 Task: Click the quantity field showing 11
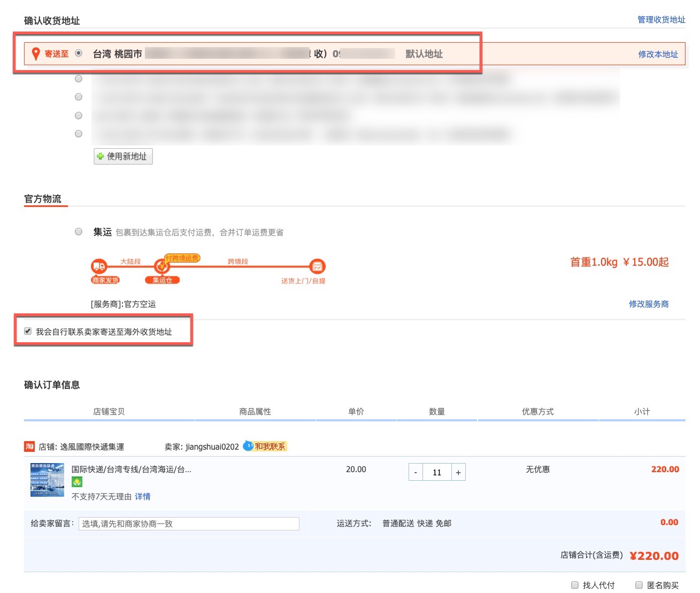(437, 472)
